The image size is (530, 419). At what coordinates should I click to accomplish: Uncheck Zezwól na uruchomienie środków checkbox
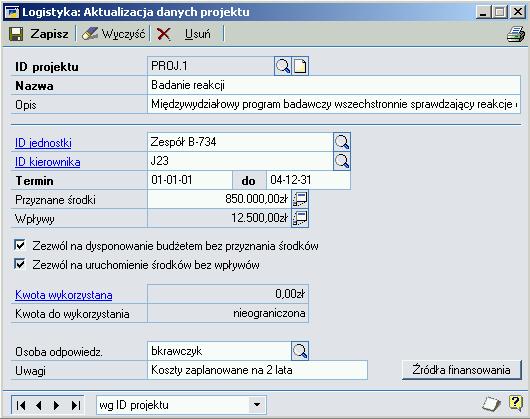tap(20, 264)
